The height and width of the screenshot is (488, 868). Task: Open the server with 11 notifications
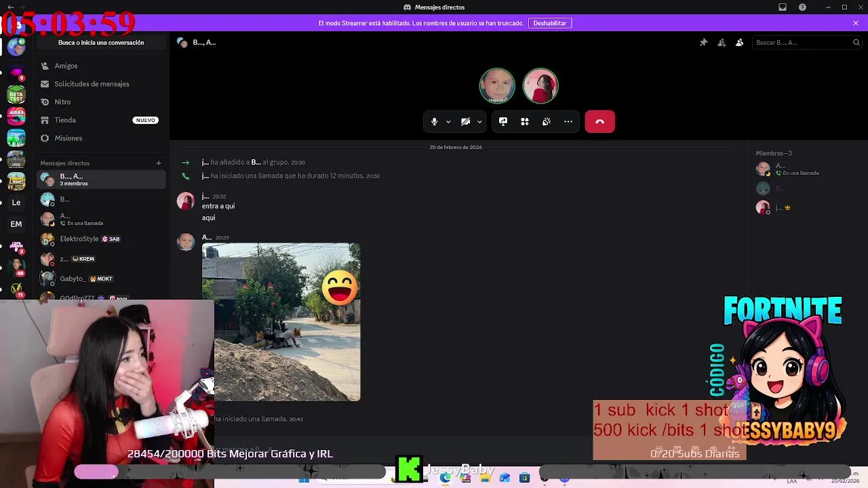coord(16,289)
